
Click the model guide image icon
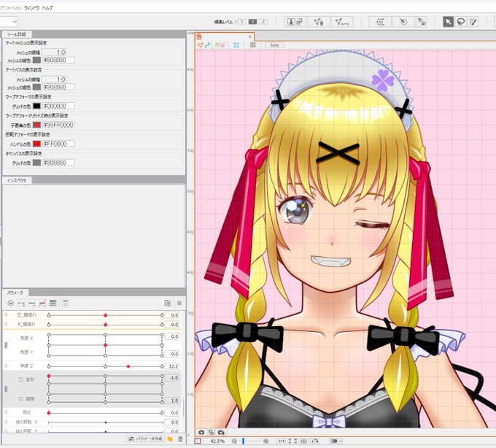tap(291, 22)
